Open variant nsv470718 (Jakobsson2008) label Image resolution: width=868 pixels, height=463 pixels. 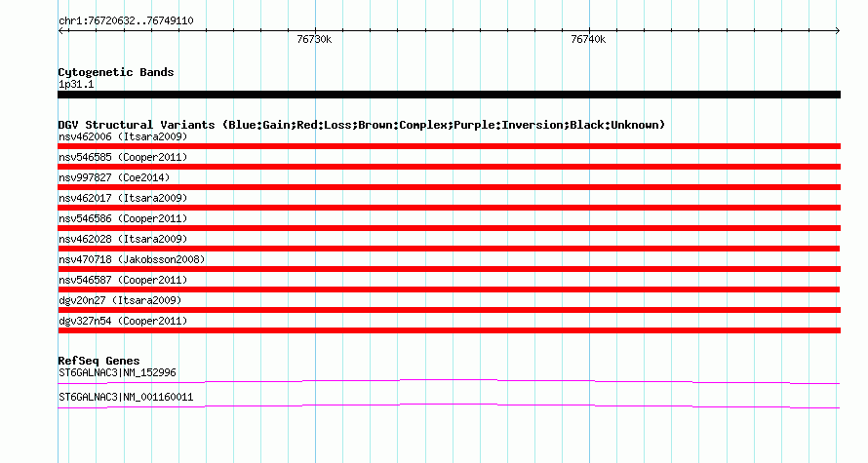point(132,259)
